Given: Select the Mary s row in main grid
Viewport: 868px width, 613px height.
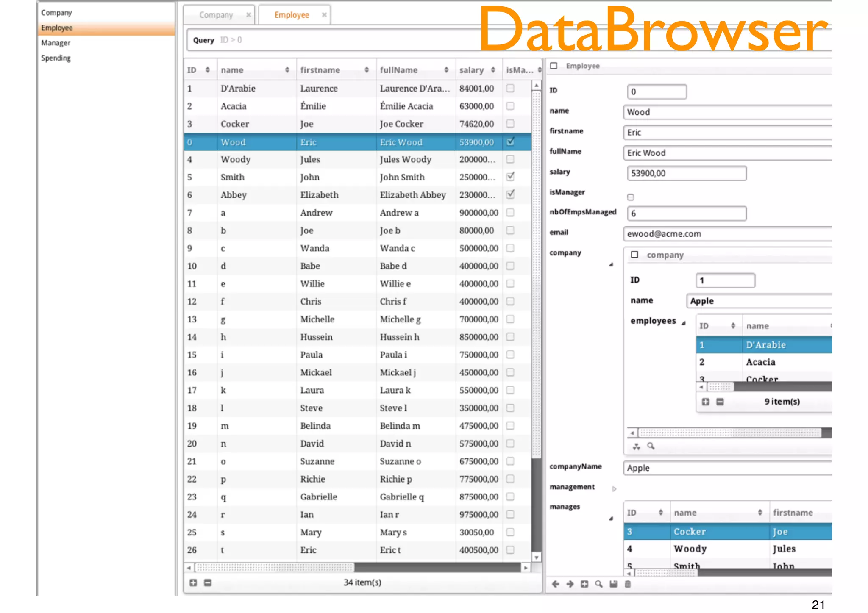Looking at the screenshot, I should [357, 533].
